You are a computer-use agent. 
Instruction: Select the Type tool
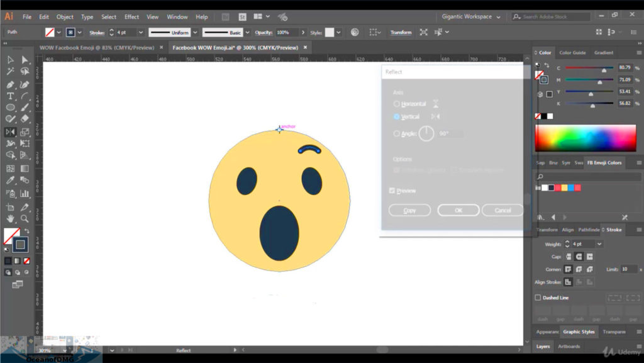pyautogui.click(x=10, y=96)
